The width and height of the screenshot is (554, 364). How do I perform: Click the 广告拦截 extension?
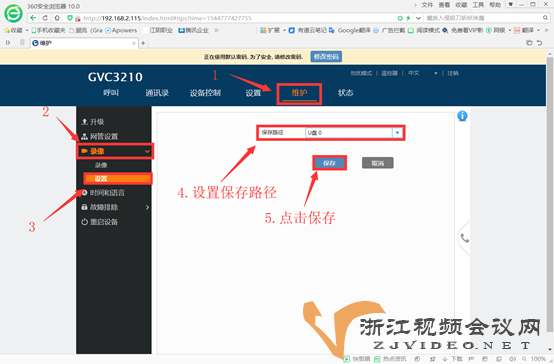[389, 30]
